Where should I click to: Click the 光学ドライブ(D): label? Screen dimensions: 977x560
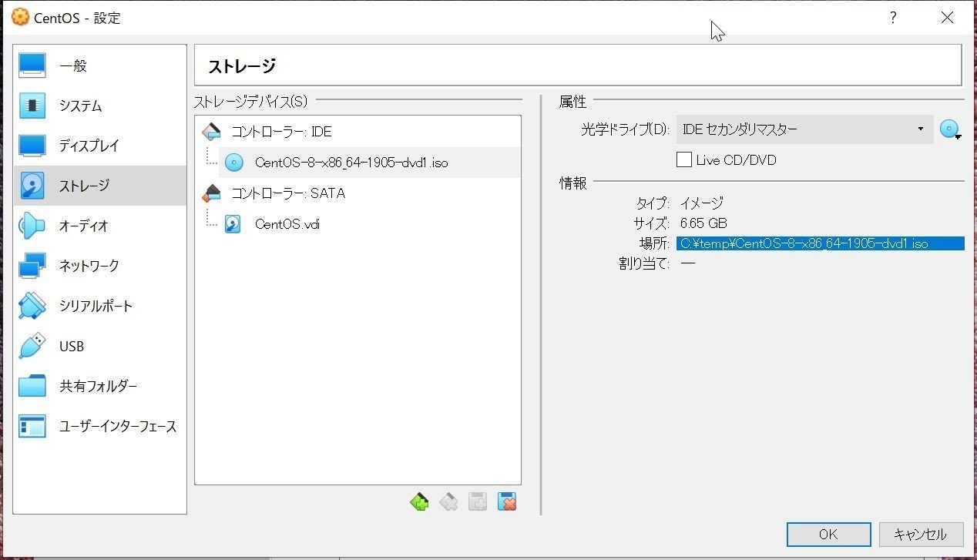coord(625,129)
